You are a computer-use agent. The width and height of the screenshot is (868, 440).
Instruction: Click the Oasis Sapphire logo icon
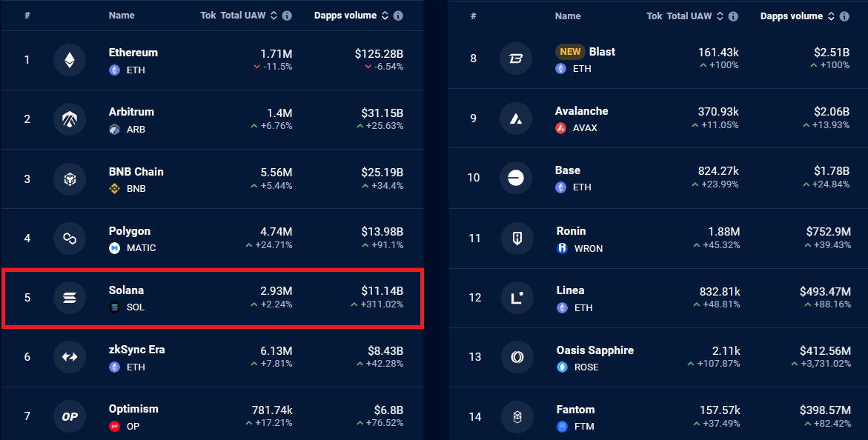516,357
